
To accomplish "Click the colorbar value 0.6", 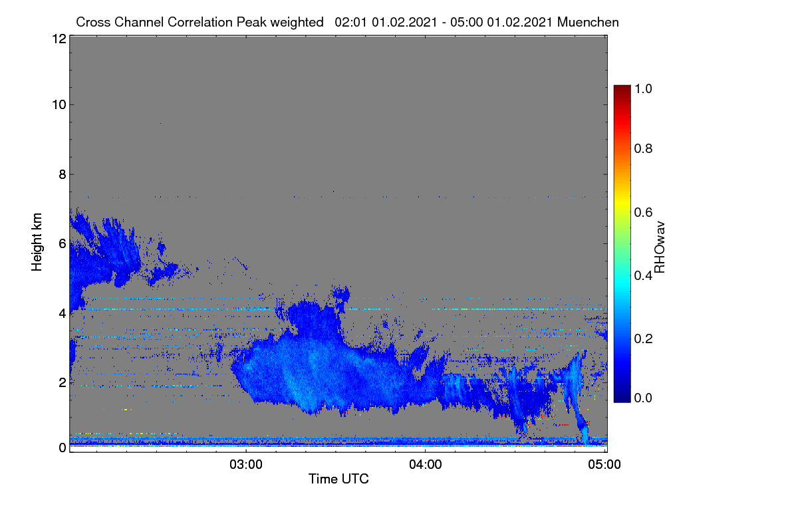I will [643, 212].
